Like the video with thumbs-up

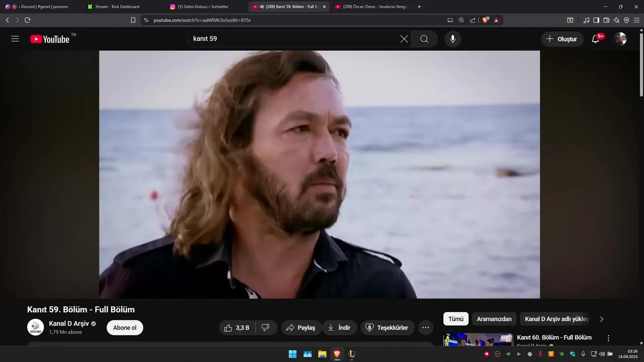236,328
